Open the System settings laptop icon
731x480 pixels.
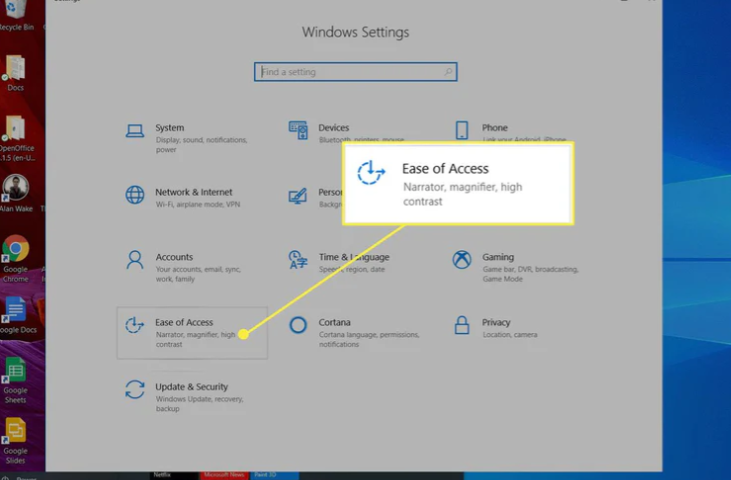click(134, 130)
